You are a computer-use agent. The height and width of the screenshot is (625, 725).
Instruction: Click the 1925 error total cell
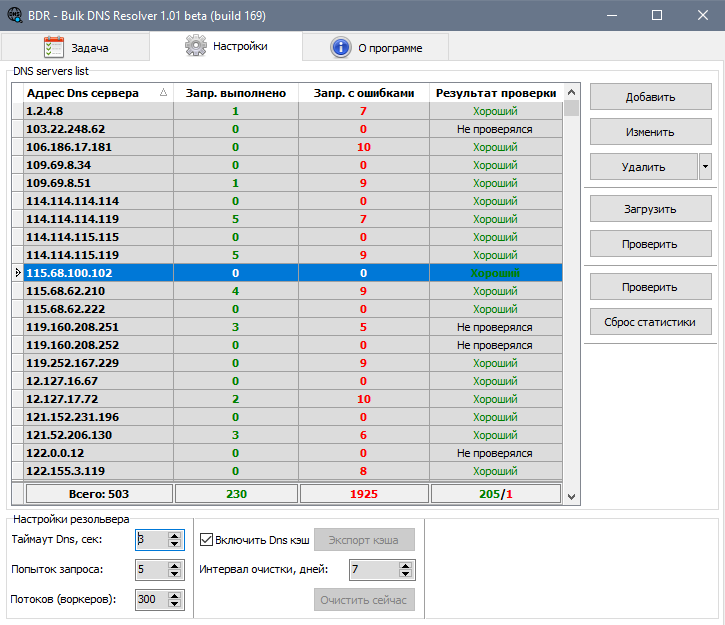pyautogui.click(x=364, y=494)
